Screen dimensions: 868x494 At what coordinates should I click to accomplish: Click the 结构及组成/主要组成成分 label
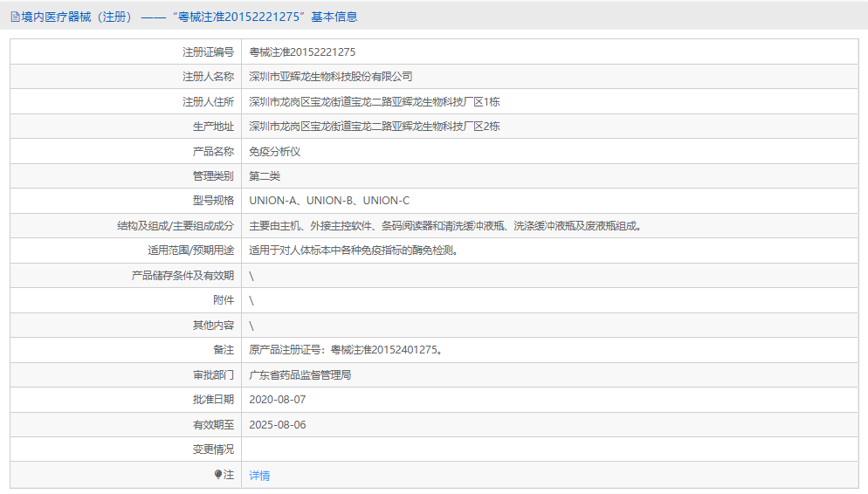[176, 226]
